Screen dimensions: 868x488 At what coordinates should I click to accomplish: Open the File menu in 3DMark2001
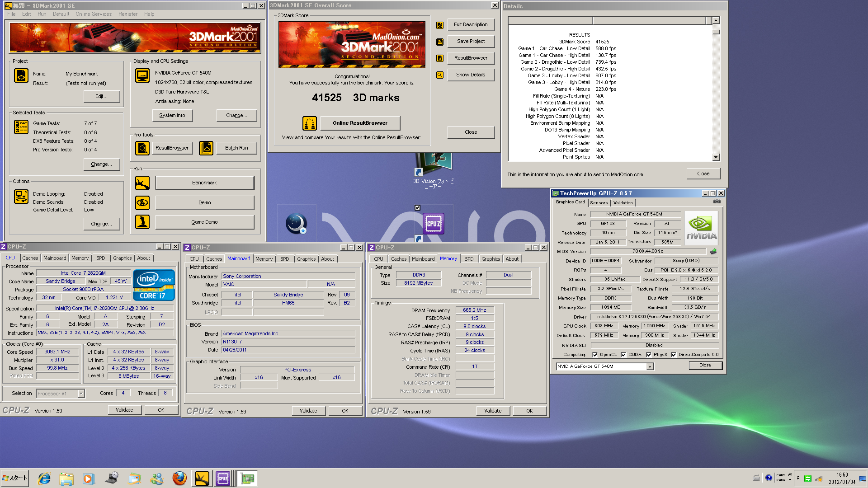click(11, 14)
